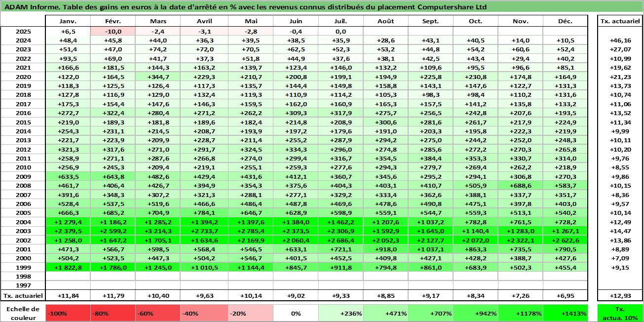The height and width of the screenshot is (322, 644).
Task: Pick the +707% color scale swatch
Action: [x=431, y=313]
